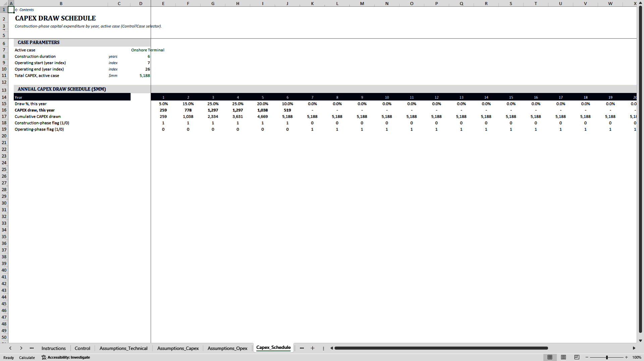Click the sheet tab bar resize handle
Viewport: 644px width, 361px height.
pyautogui.click(x=323, y=348)
